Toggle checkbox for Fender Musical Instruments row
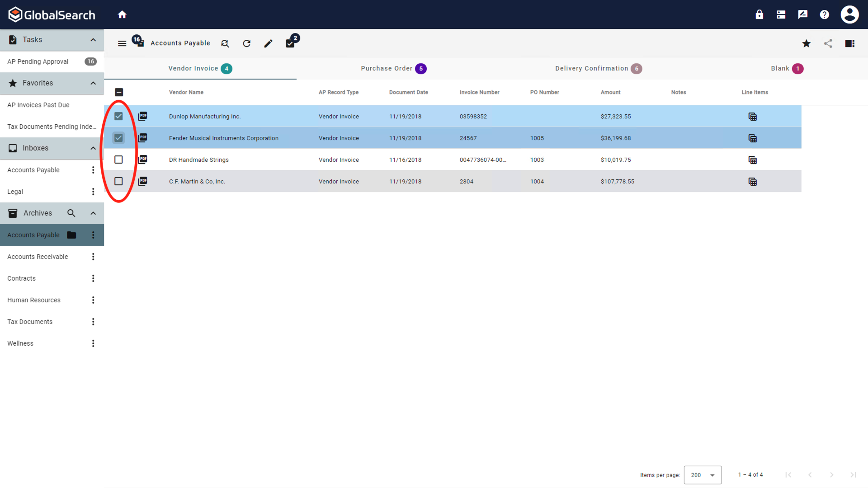The height and width of the screenshot is (488, 868). click(118, 138)
